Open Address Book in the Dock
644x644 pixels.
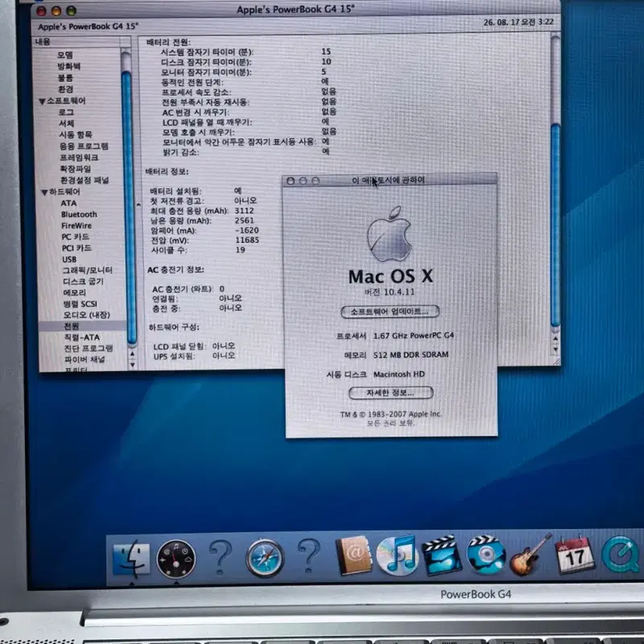pyautogui.click(x=353, y=555)
